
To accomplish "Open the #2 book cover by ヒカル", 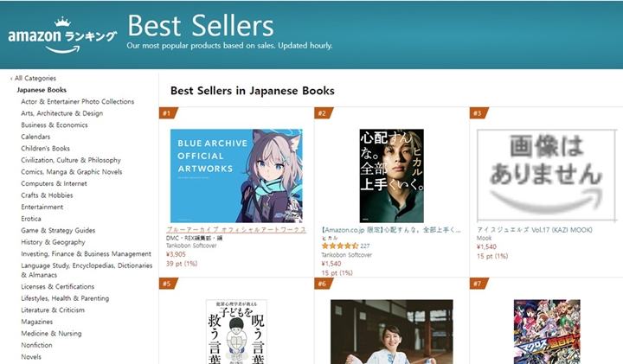I will point(391,176).
